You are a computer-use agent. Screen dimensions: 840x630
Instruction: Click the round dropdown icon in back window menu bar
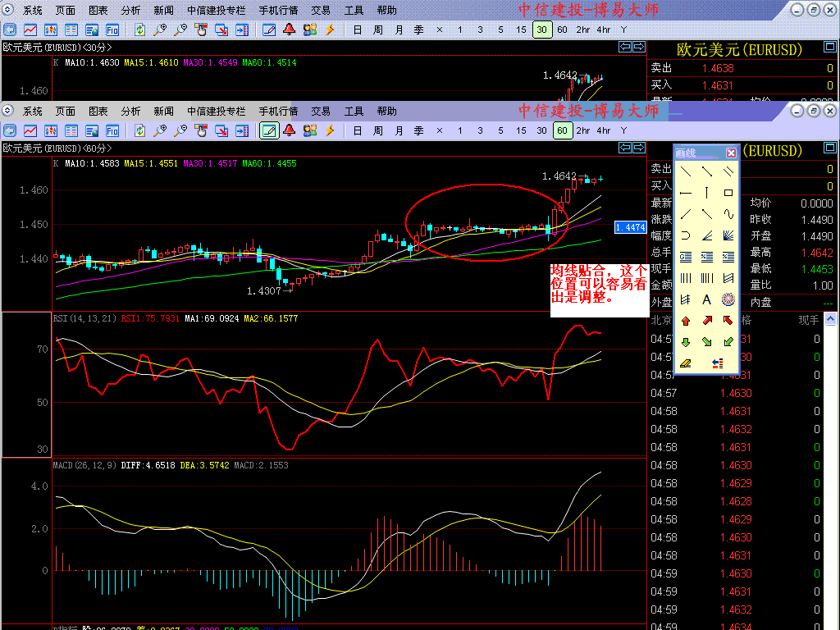(x=7, y=10)
